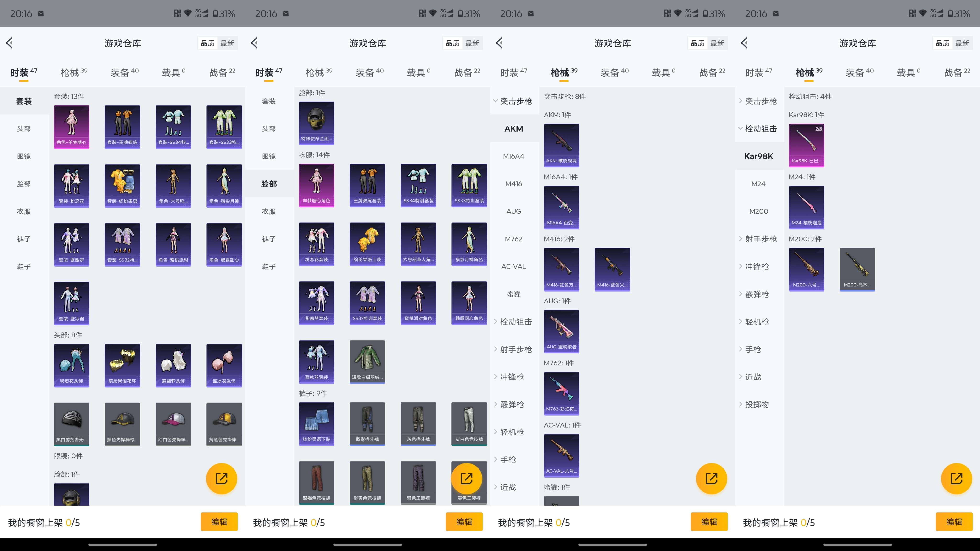Open the 战备 tab in the rightmost screen
980x551 pixels.
[x=957, y=72]
